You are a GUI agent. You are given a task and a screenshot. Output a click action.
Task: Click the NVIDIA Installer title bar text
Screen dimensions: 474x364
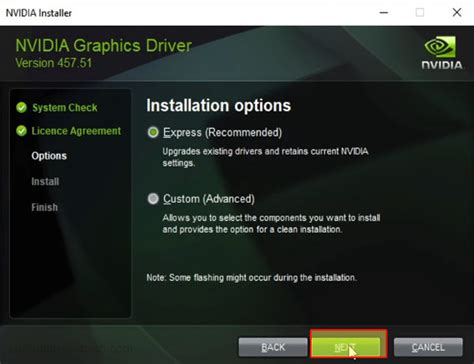[39, 13]
